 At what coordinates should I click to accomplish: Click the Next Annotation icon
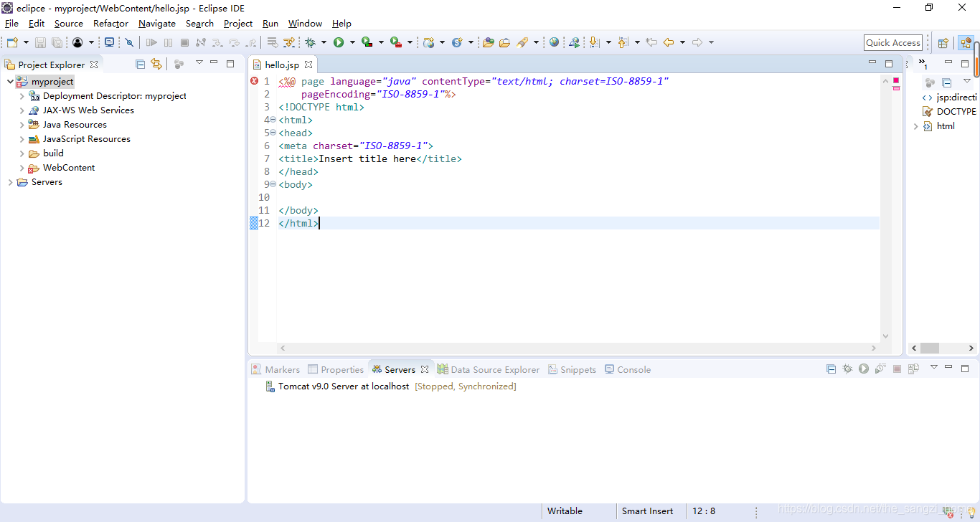coord(594,42)
